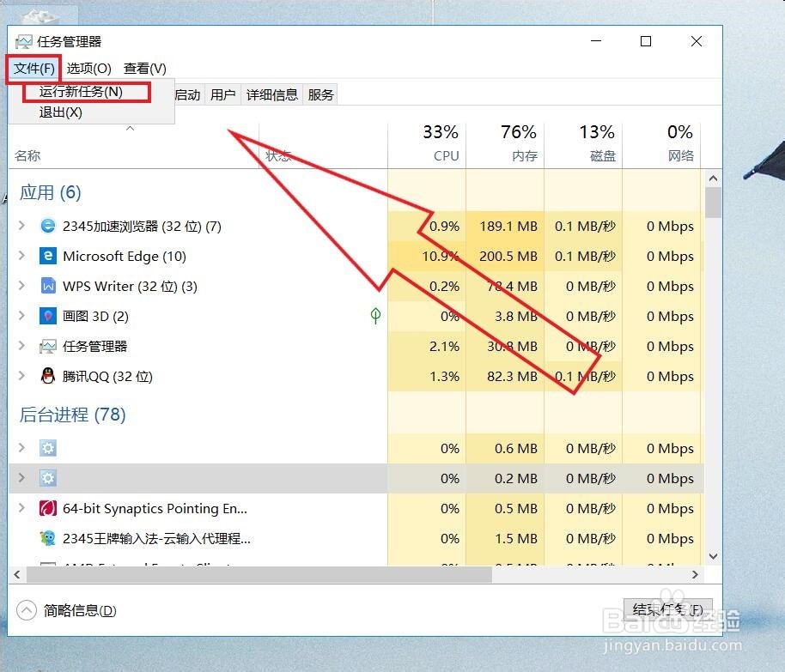Viewport: 785px width, 672px height.
Task: Click the Synaptics Pointing process icon
Action: [x=47, y=508]
